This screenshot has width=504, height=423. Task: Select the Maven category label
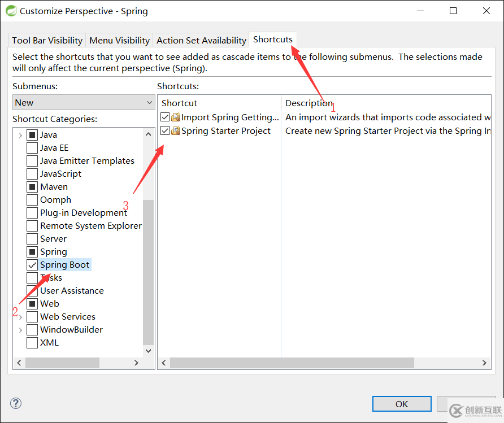[x=54, y=186]
